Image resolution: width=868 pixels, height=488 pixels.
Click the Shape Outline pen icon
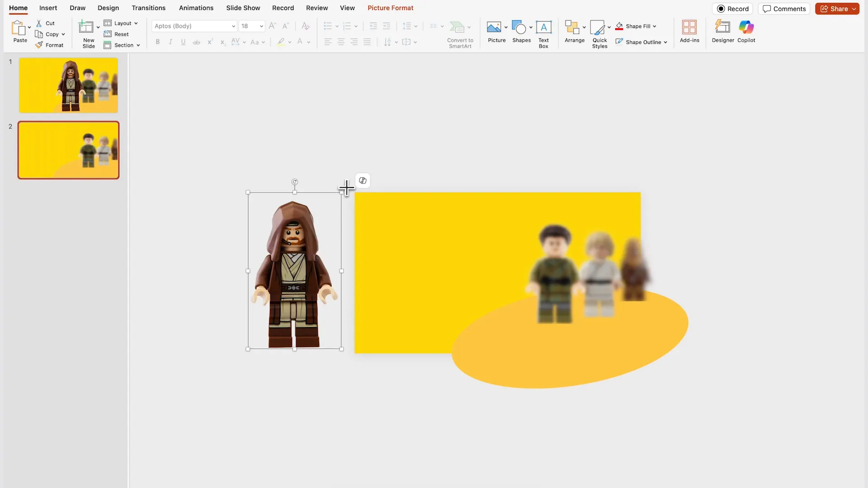(x=619, y=42)
